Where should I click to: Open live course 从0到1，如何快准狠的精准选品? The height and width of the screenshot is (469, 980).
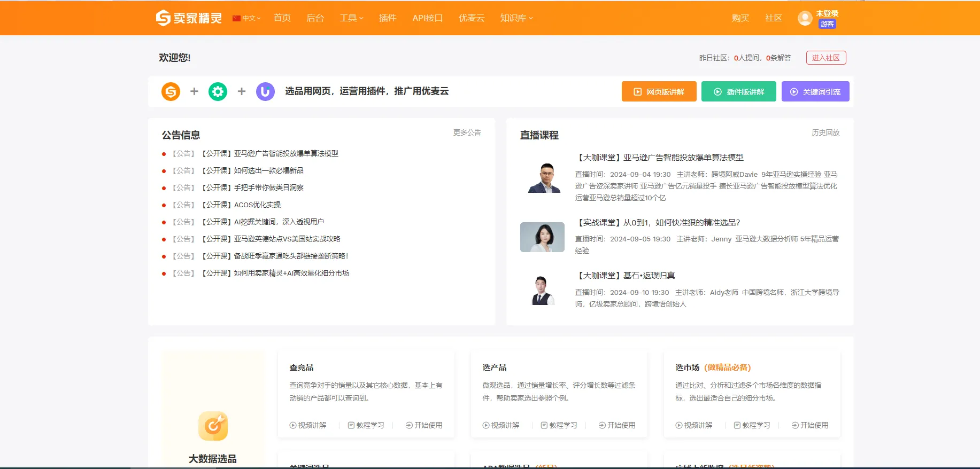[x=658, y=223]
